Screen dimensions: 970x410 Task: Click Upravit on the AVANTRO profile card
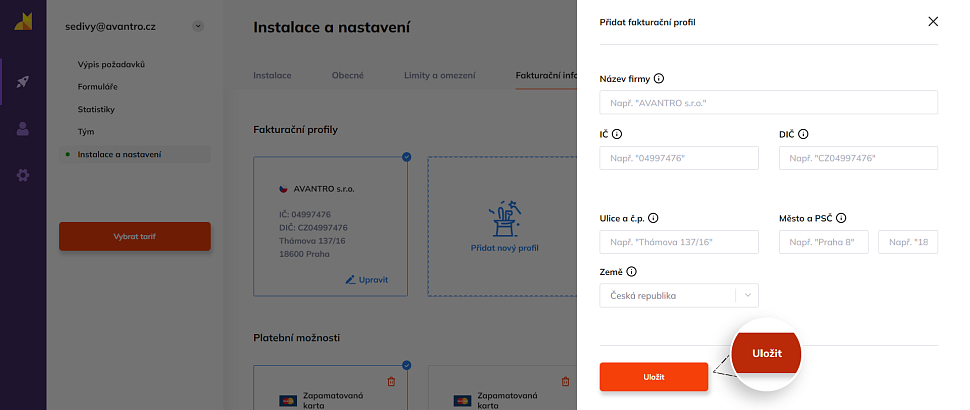[x=367, y=280]
